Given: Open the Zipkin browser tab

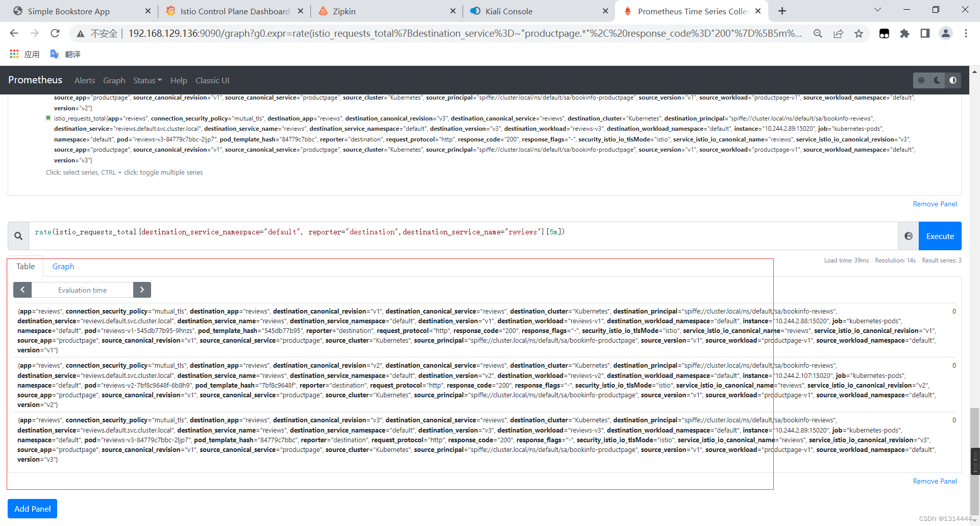Looking at the screenshot, I should coord(344,11).
